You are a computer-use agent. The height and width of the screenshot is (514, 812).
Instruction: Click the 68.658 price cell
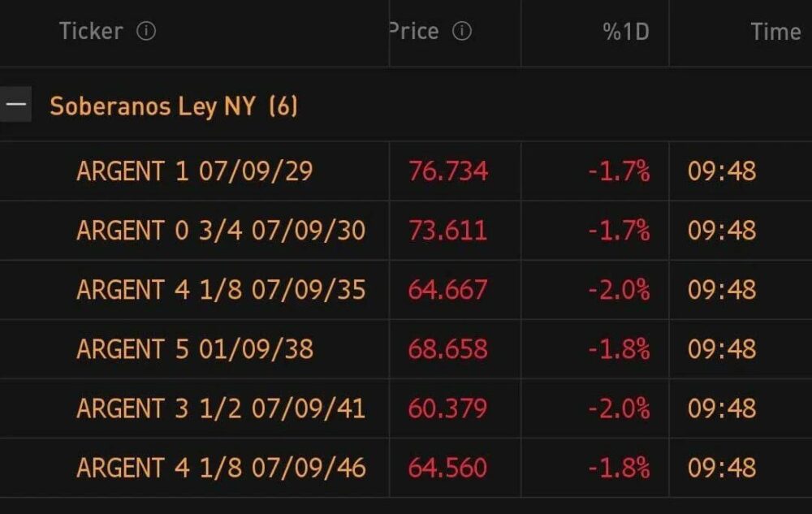tap(447, 349)
